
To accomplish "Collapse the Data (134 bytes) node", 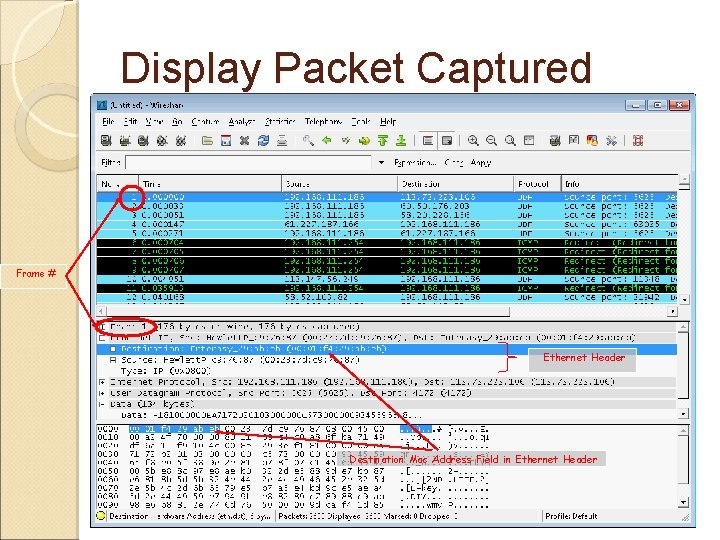I will [102, 405].
